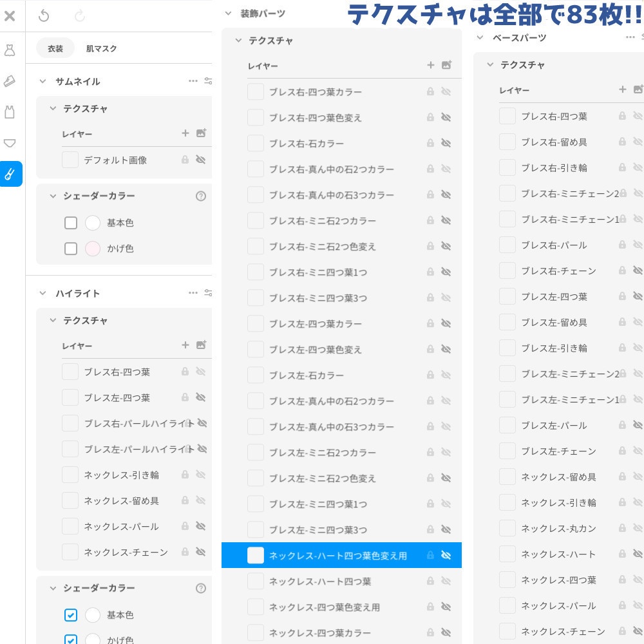Toggle the lock on the ネックレス-チェーン layer
This screenshot has height=644, width=644.
point(185,552)
